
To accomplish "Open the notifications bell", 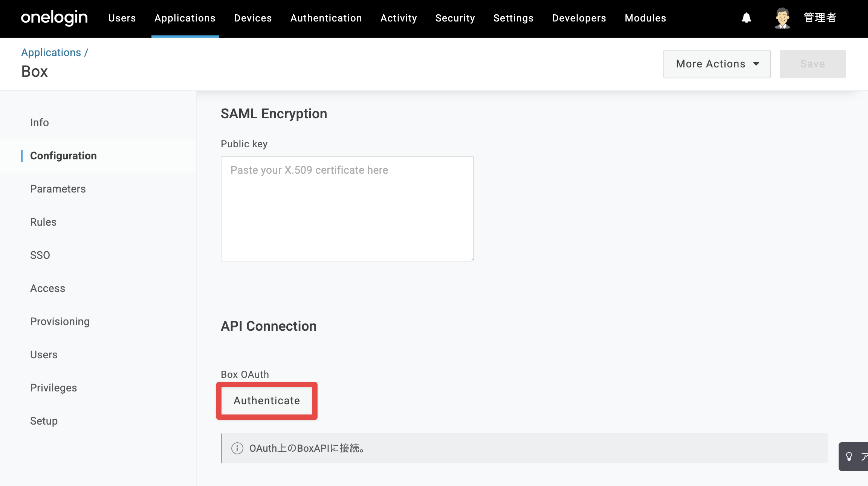I will (x=746, y=18).
